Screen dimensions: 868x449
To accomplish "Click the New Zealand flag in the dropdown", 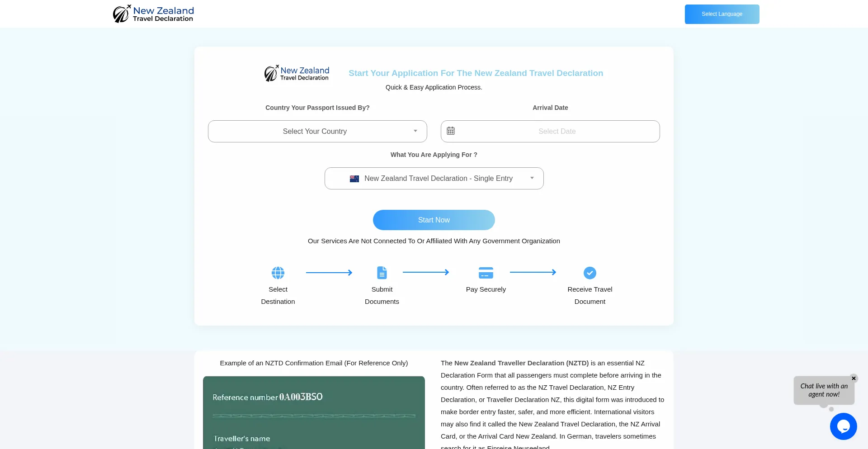I will tap(354, 179).
